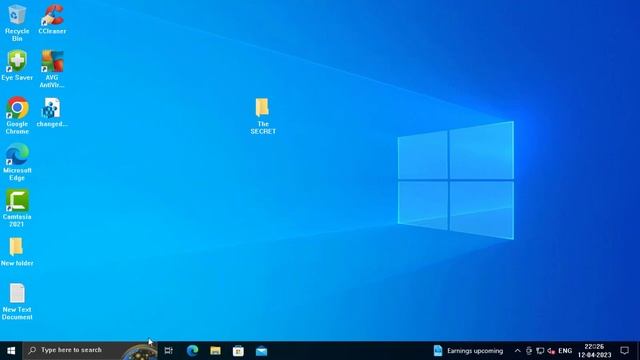Viewport: 640px width, 360px height.
Task: Open Task View from the taskbar
Action: 169,351
